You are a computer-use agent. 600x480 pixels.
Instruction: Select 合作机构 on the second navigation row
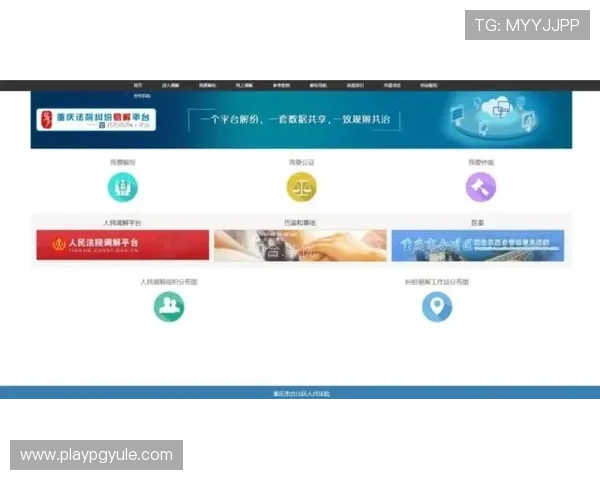click(x=142, y=96)
